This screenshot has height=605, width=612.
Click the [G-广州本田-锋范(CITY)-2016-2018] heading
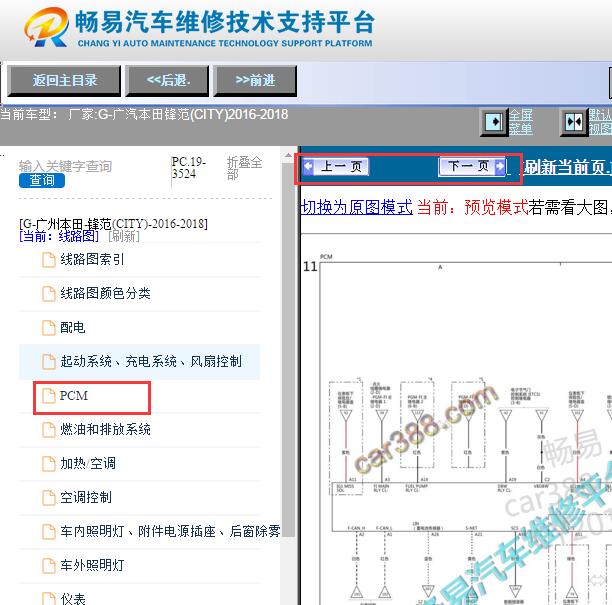tap(113, 224)
